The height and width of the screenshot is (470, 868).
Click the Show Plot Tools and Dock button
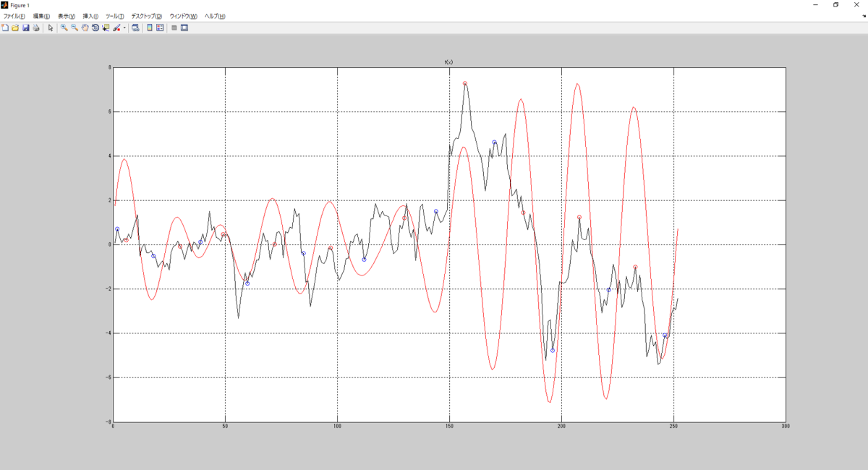[184, 27]
